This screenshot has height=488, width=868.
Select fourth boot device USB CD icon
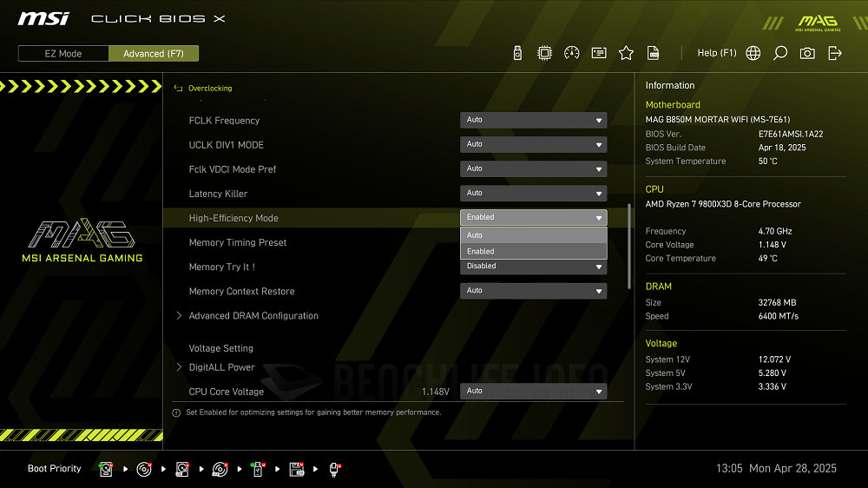[x=220, y=469]
